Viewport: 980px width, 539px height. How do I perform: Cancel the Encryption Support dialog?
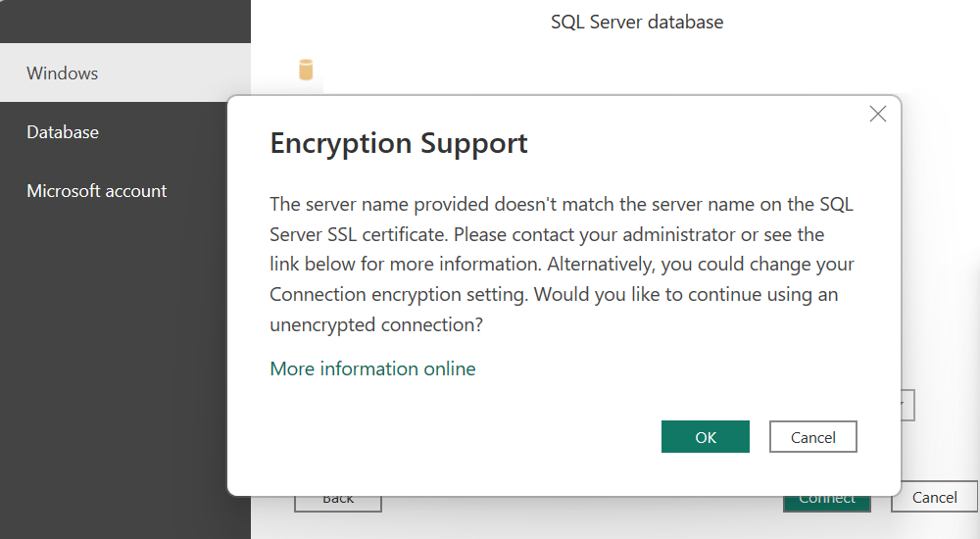(812, 437)
